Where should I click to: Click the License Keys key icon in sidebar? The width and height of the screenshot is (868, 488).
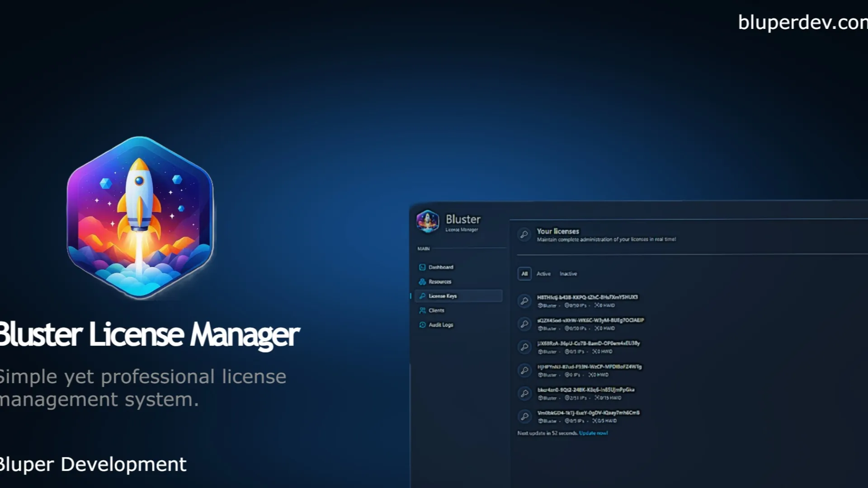coord(422,296)
